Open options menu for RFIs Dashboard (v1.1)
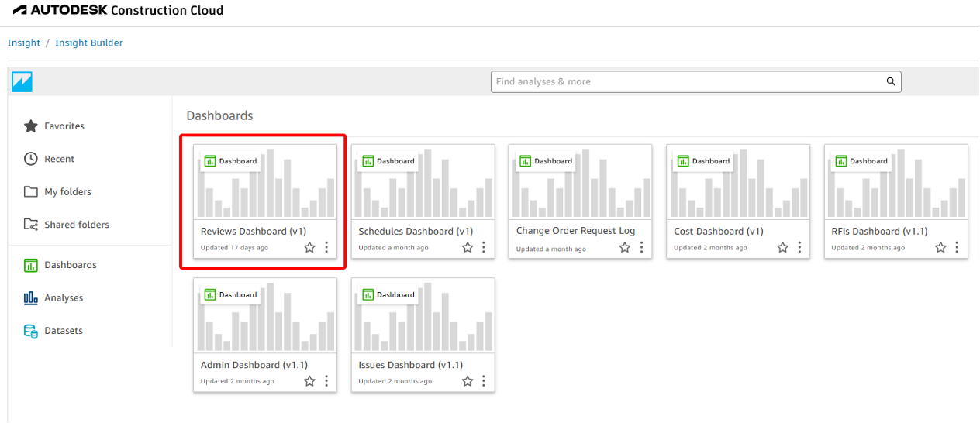 pos(957,247)
